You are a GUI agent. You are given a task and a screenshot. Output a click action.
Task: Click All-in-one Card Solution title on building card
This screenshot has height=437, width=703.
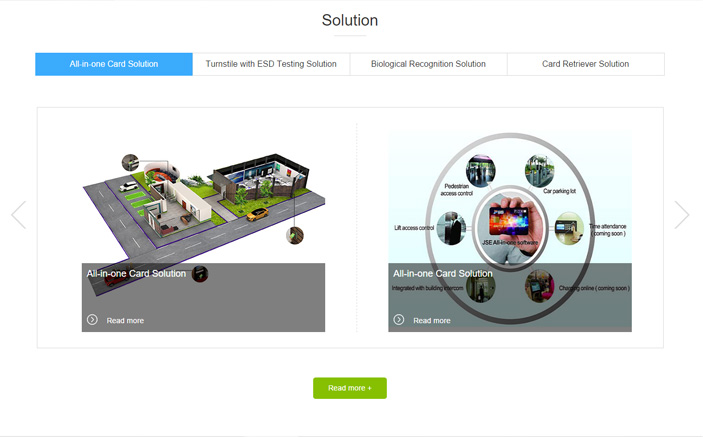coord(136,273)
